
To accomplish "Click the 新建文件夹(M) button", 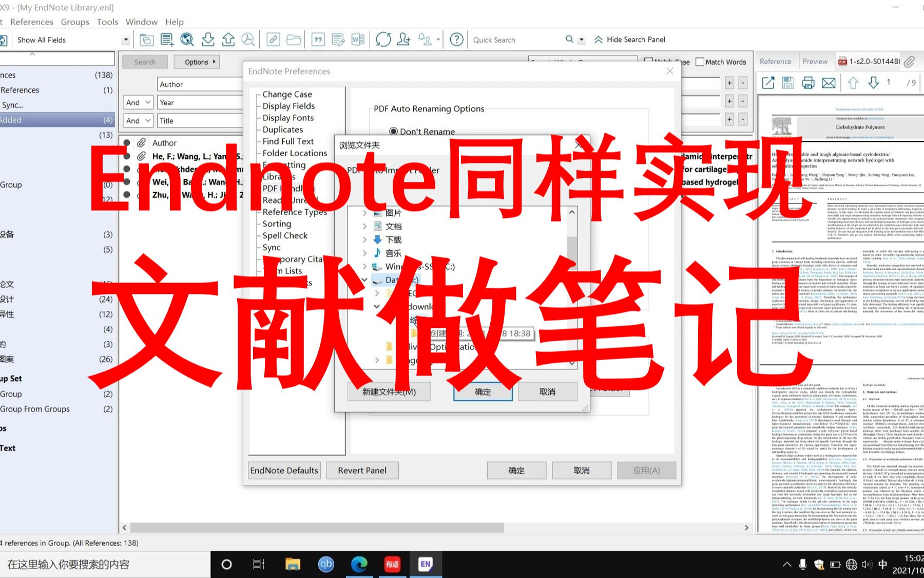I will tap(389, 391).
